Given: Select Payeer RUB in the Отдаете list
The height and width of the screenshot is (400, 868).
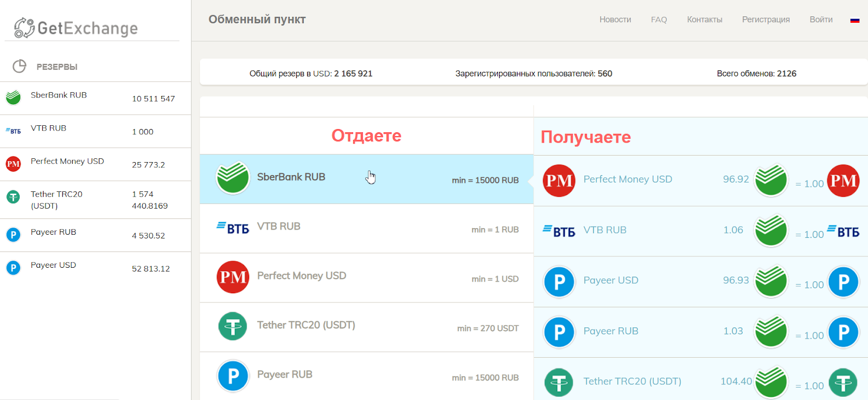Looking at the screenshot, I should tap(367, 376).
